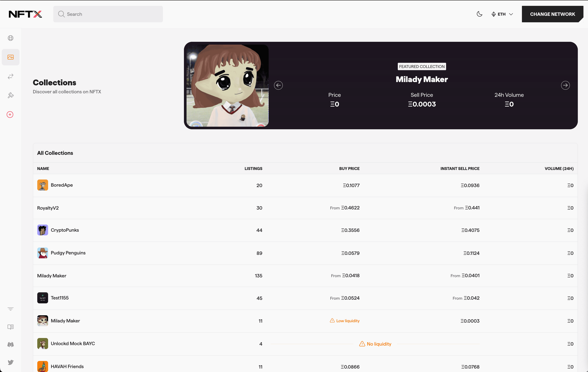This screenshot has width=588, height=372.
Task: Open the collections image icon in sidebar
Action: coord(10,57)
